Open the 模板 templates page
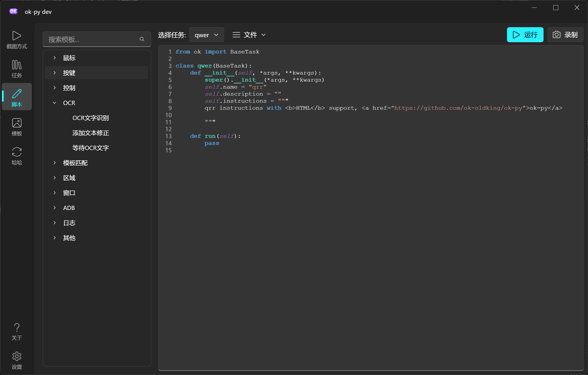Image resolution: width=588 pixels, height=375 pixels. 17,127
